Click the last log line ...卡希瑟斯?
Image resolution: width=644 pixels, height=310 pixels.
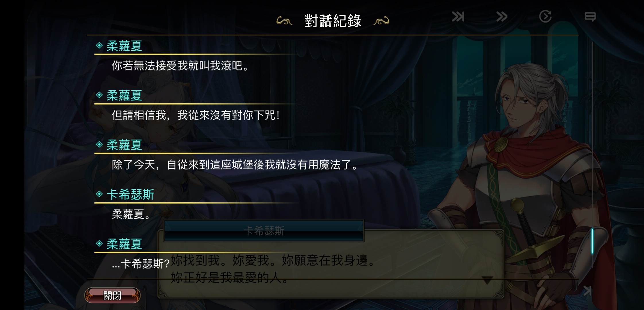coord(141,264)
